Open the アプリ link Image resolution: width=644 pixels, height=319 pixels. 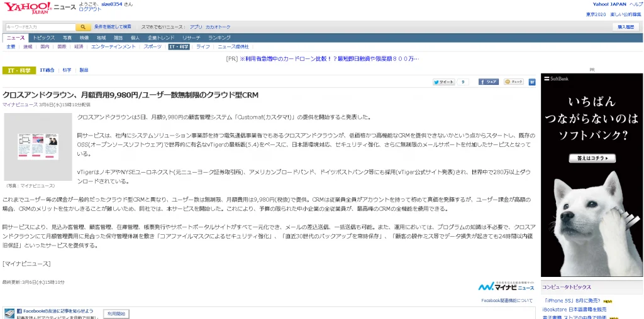196,27
